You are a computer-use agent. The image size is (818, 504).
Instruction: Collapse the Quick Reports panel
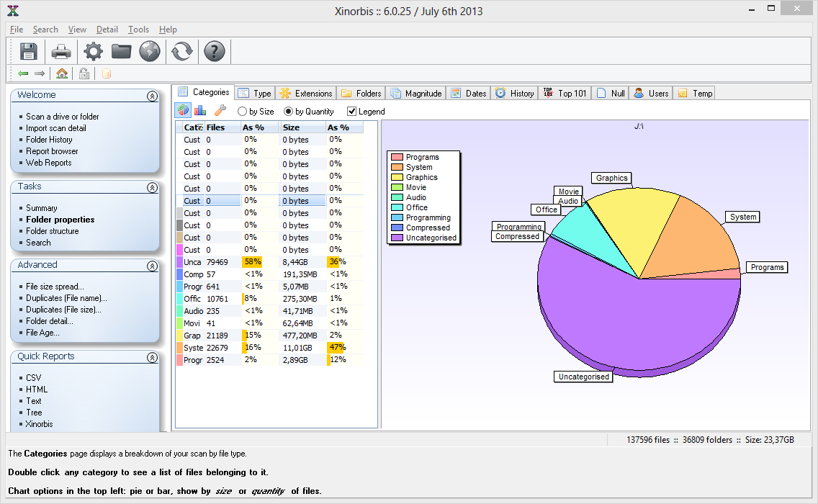(x=152, y=357)
